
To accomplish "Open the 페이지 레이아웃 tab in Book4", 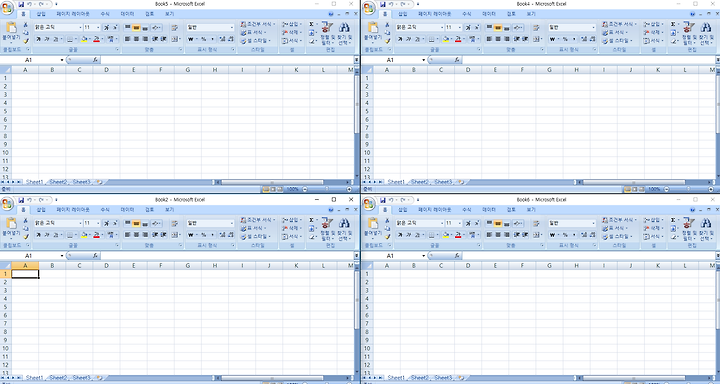I will (x=435, y=14).
